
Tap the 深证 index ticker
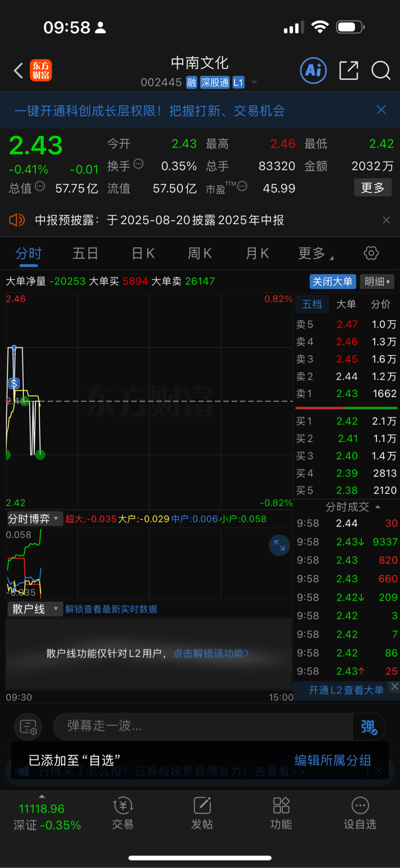pos(47,817)
